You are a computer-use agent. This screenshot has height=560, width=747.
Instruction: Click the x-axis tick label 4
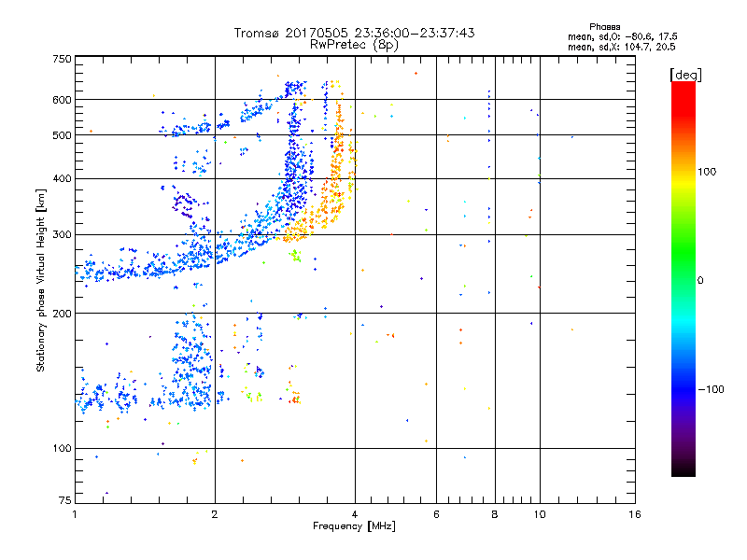pyautogui.click(x=355, y=514)
